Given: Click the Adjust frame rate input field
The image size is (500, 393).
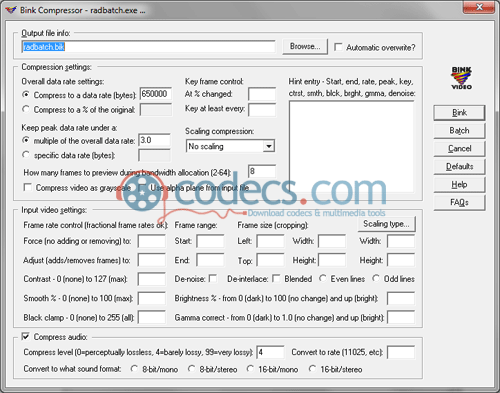Looking at the screenshot, I should tap(152, 260).
